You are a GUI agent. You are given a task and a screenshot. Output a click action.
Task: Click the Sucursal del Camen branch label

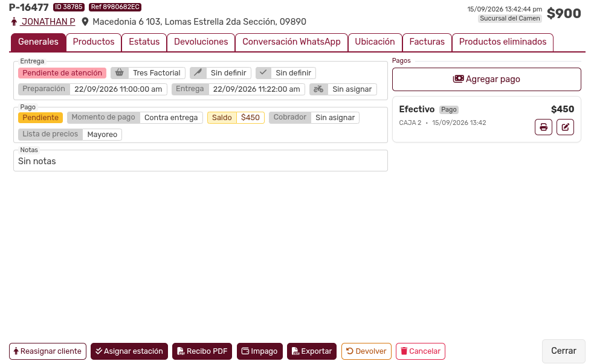tap(510, 18)
